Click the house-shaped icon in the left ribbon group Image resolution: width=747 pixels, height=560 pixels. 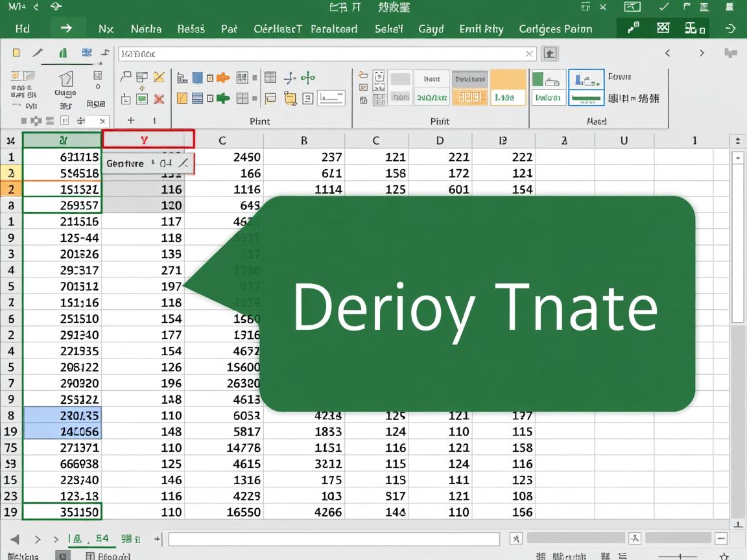click(65, 79)
